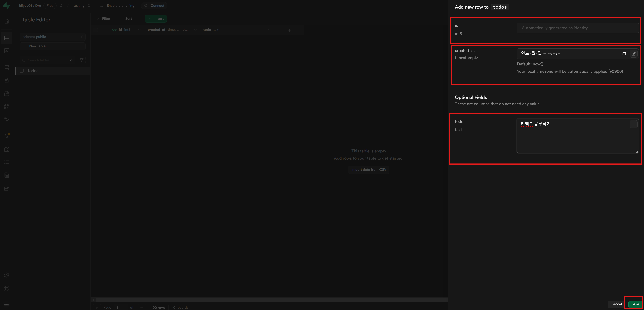Open Authentication icon in sidebar
The width and height of the screenshot is (644, 310).
tap(7, 80)
